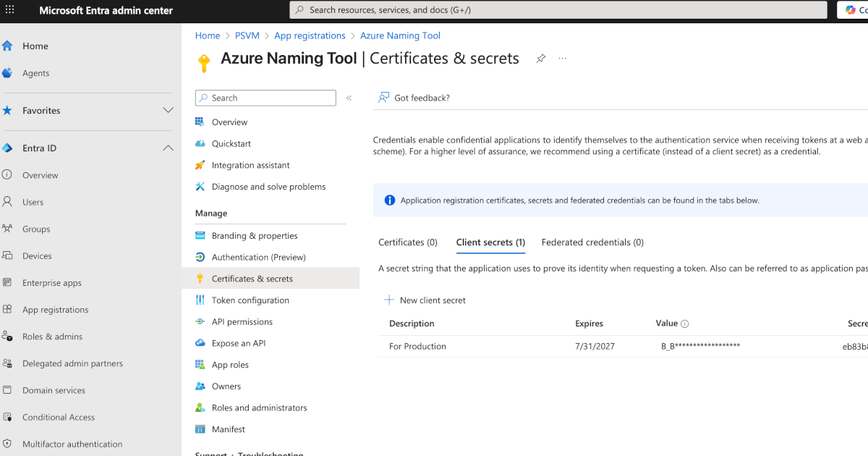Click the Users person icon

(x=7, y=202)
